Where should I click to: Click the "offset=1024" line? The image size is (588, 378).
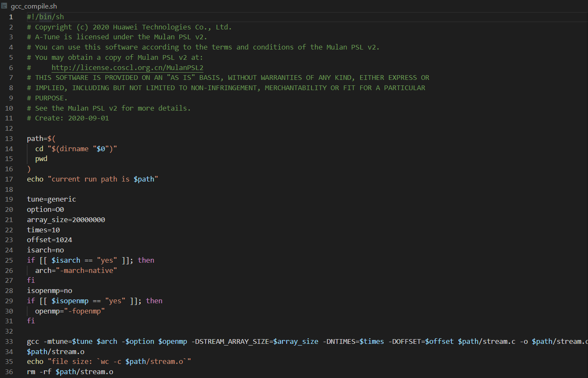49,240
